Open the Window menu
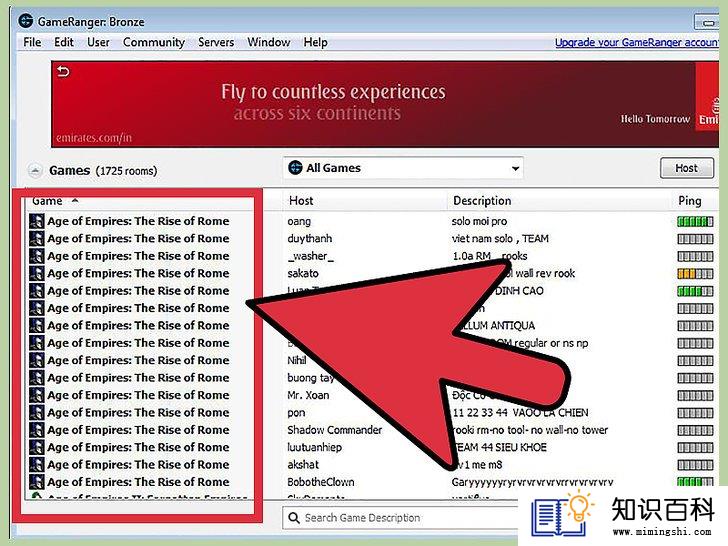Image resolution: width=728 pixels, height=546 pixels. tap(268, 42)
